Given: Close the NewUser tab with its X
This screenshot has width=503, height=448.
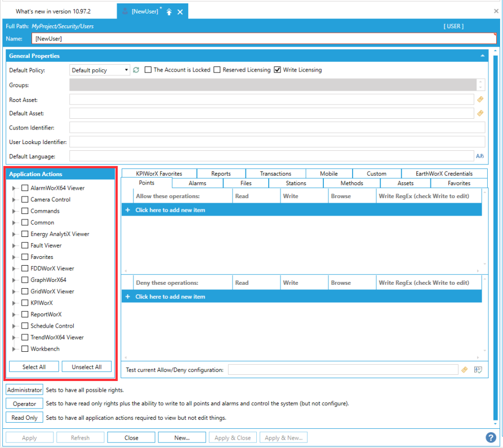Looking at the screenshot, I should (180, 12).
